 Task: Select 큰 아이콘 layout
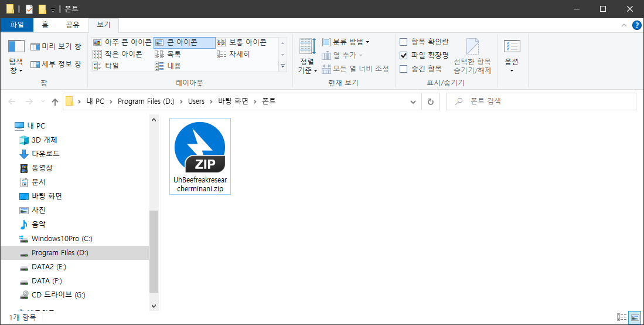(185, 42)
